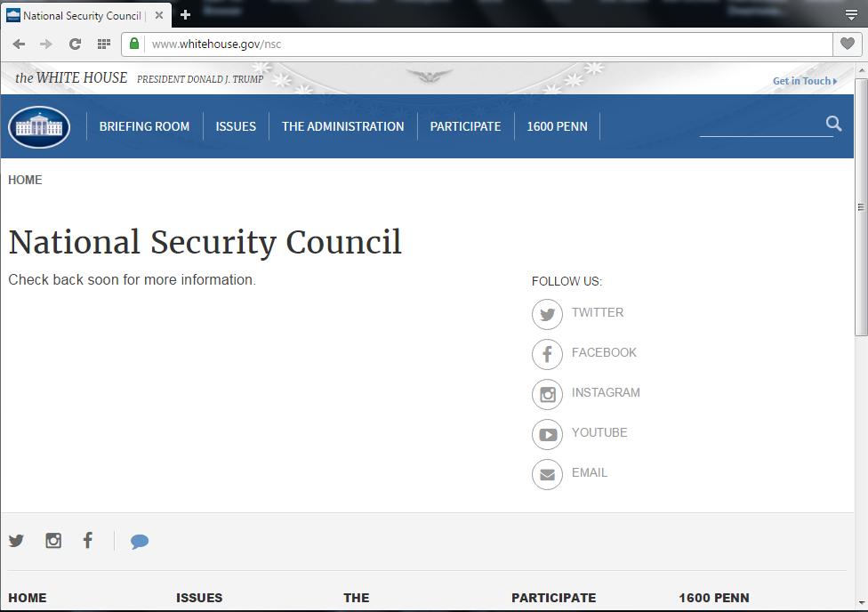
Task: Click the footer HOME heading
Action: pos(27,598)
